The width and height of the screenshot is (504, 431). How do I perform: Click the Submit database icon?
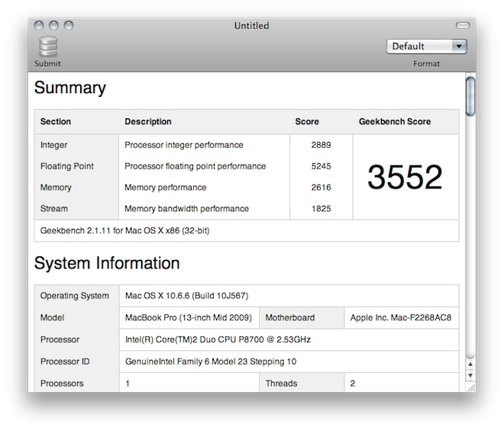coord(48,47)
